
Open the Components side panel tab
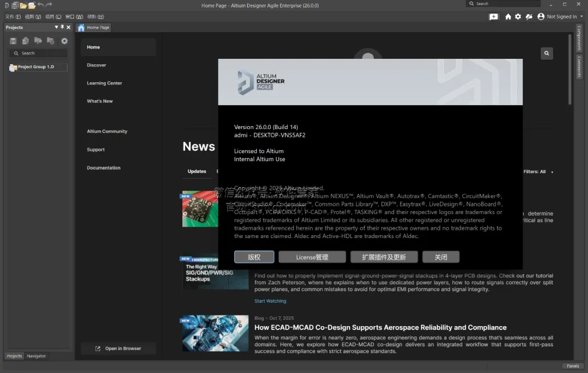tap(579, 38)
